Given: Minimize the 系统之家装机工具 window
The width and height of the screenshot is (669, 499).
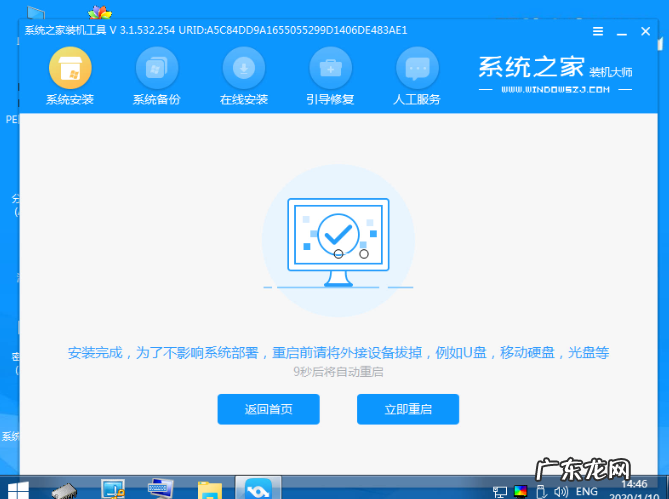Looking at the screenshot, I should (x=622, y=32).
